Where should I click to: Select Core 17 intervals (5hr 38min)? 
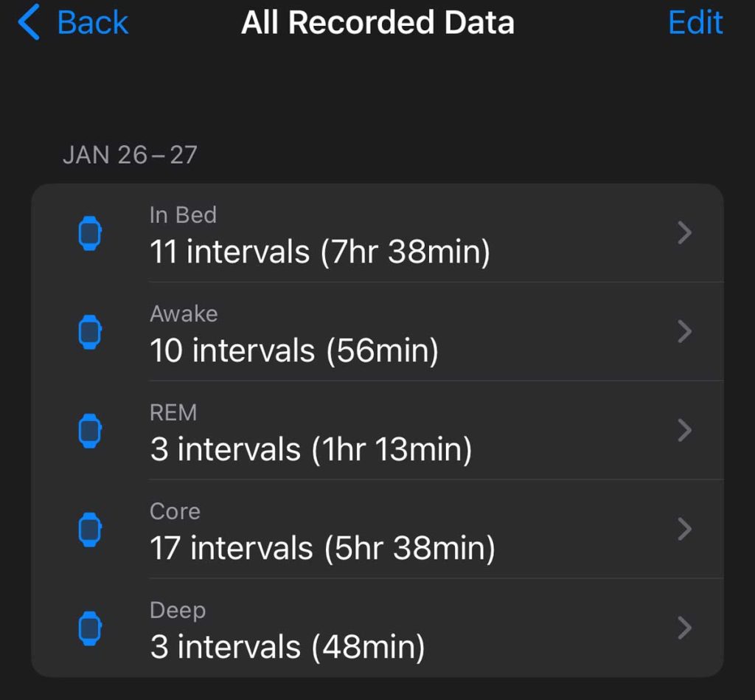(322, 548)
